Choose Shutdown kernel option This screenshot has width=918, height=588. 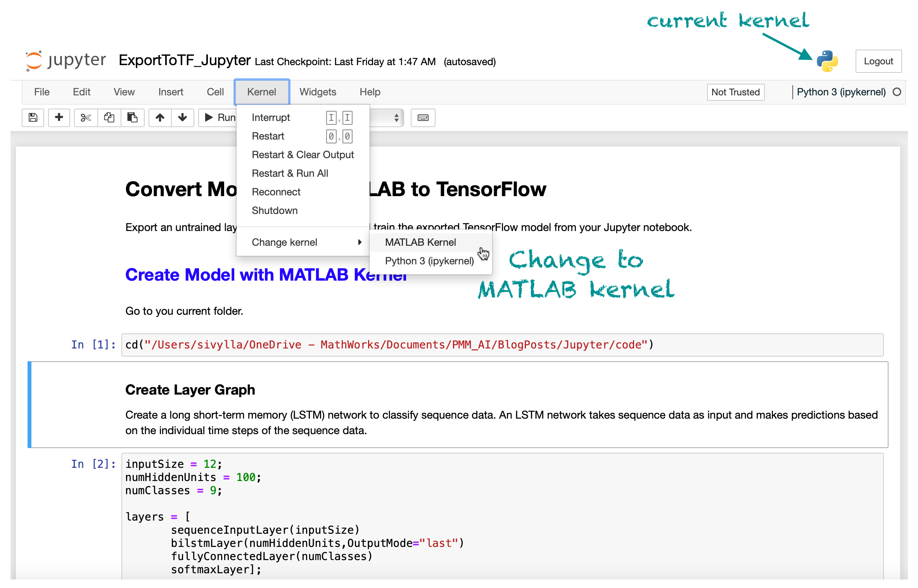coord(303,210)
